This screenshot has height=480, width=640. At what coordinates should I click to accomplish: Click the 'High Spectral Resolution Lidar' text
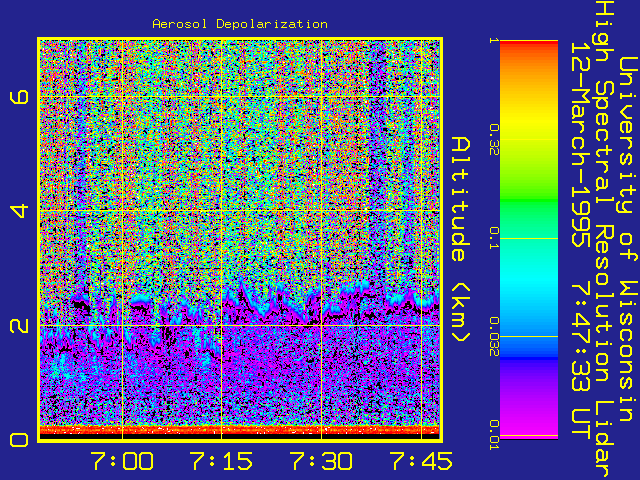coord(604,240)
